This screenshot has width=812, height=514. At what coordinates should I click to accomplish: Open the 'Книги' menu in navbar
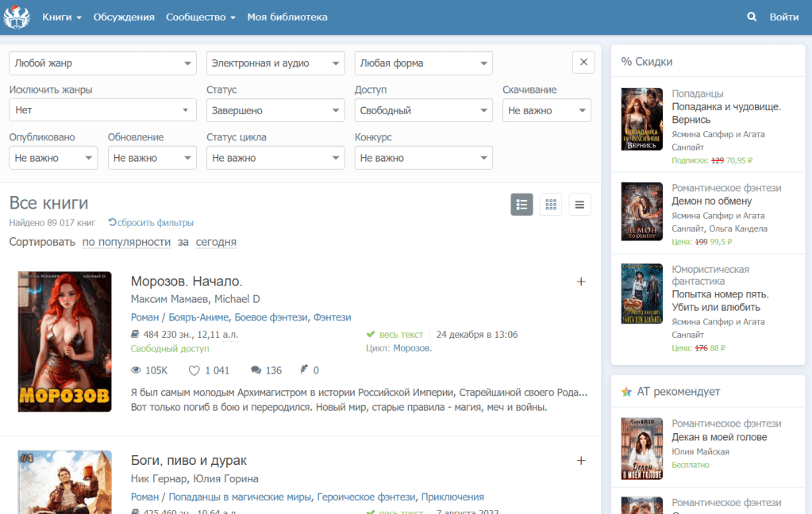click(x=62, y=17)
